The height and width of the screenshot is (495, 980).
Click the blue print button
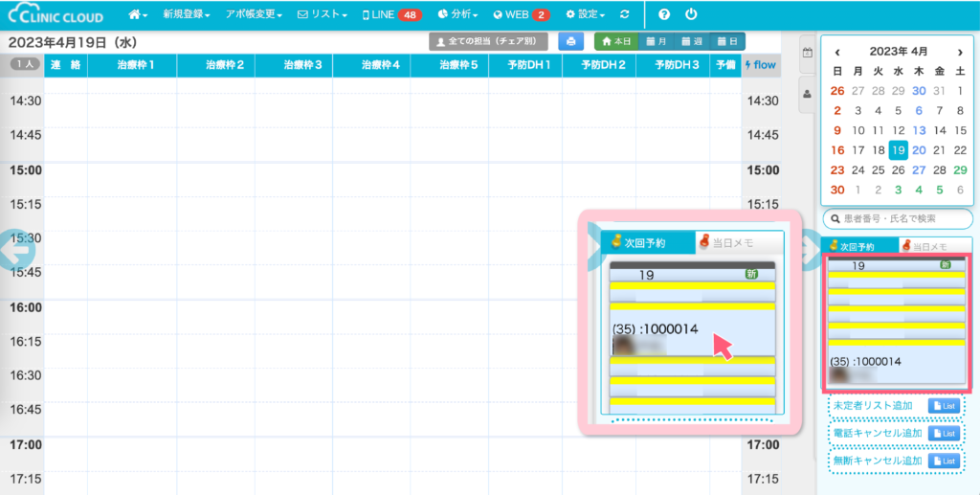click(x=571, y=41)
